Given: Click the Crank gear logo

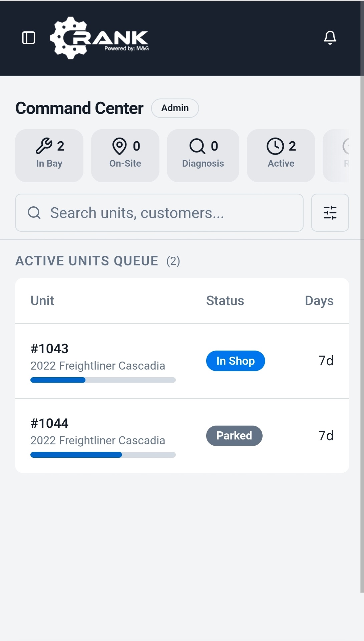Looking at the screenshot, I should click(x=99, y=38).
